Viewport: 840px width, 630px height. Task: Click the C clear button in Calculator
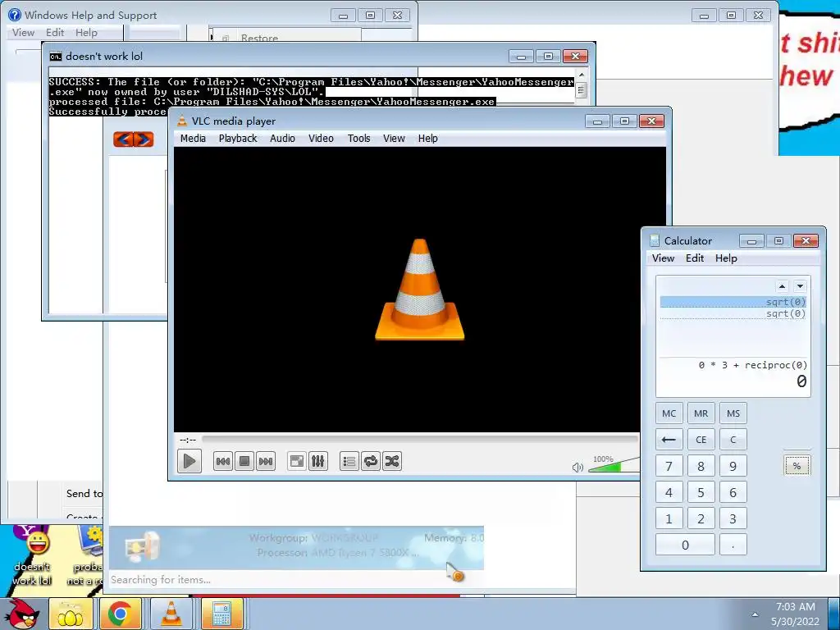coord(733,440)
